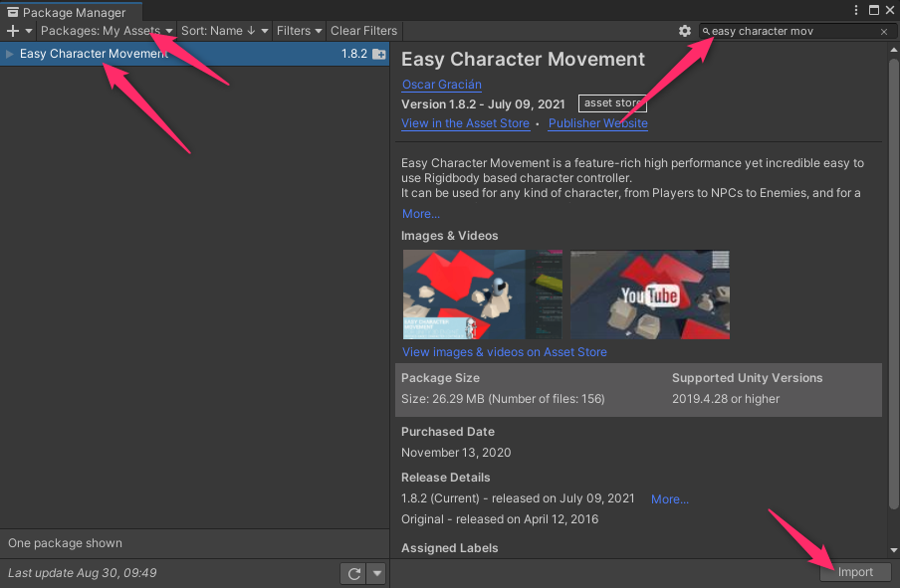Click the search field with 'easy character mov'
Image resolution: width=900 pixels, height=588 pixels.
click(796, 31)
